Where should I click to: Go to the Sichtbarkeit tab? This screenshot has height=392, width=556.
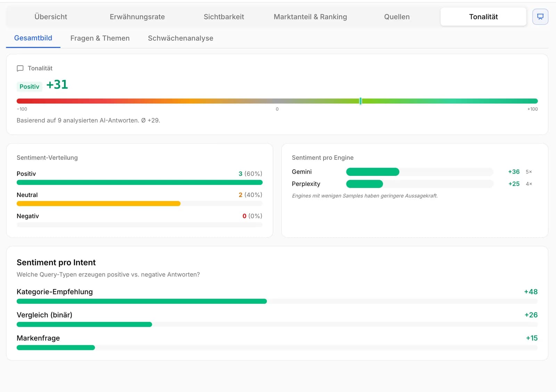pos(224,17)
